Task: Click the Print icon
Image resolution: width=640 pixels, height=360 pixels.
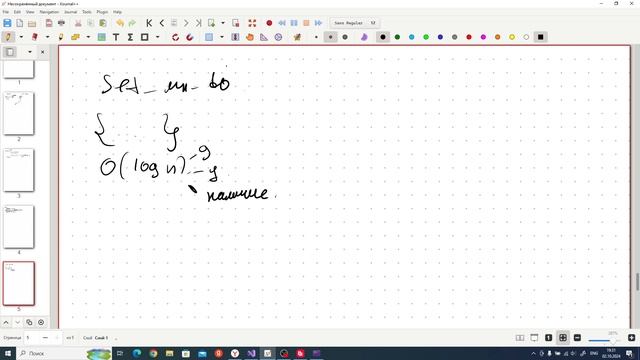Action: click(62, 23)
